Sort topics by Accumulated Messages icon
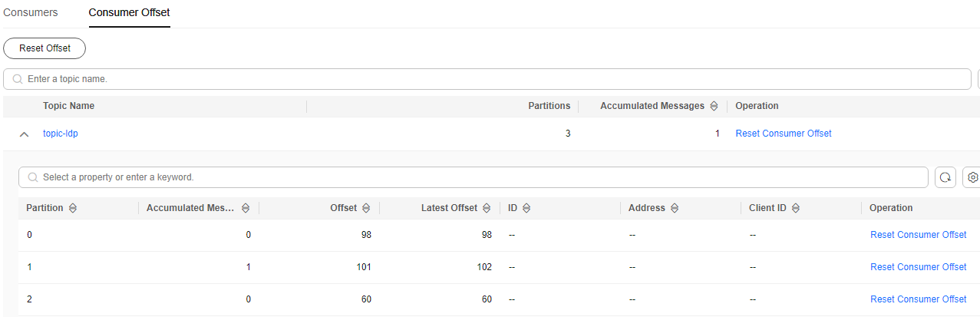The height and width of the screenshot is (317, 980). (714, 106)
